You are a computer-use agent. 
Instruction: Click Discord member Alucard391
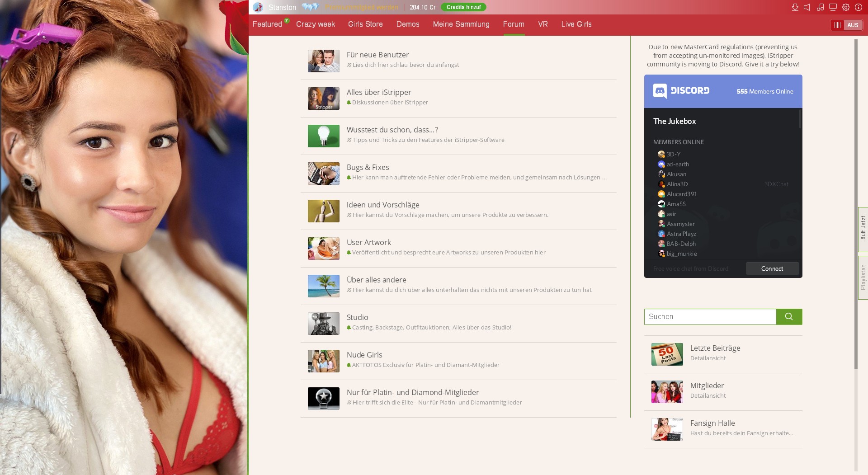click(677, 194)
